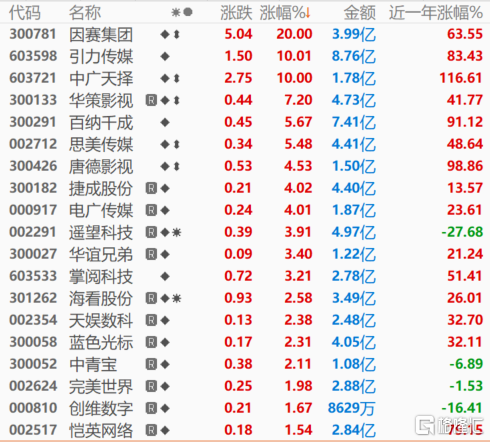The width and height of the screenshot is (490, 442).
Task: Click the 116.61 yearly gain value
Action: click(x=461, y=78)
